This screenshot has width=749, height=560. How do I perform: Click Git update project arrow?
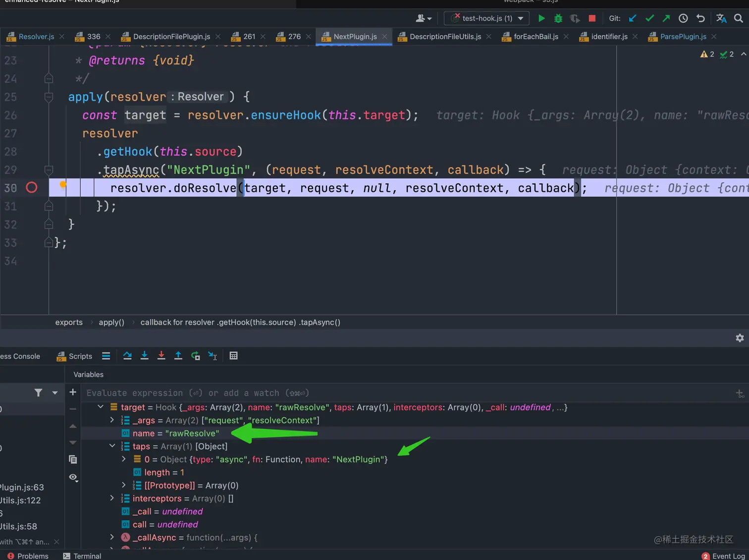(633, 18)
